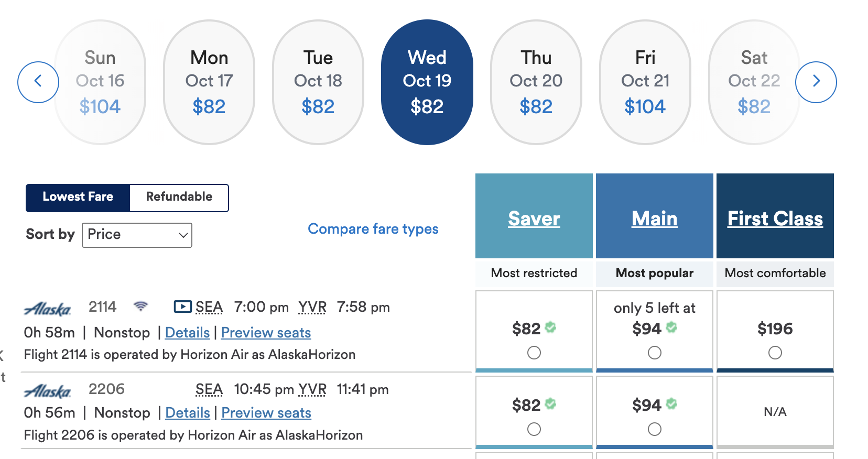Click the green checkmark beside the $82 Saver fare
This screenshot has width=868, height=459.
(550, 327)
